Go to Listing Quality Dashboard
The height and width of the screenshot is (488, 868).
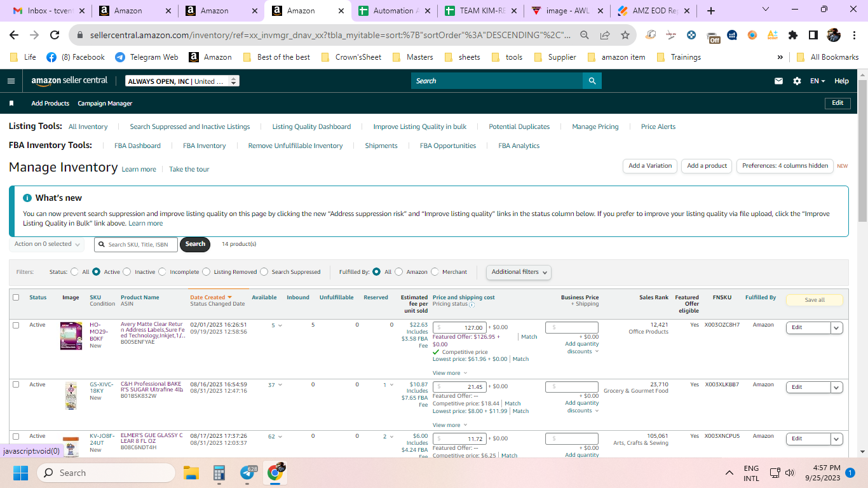tap(311, 126)
